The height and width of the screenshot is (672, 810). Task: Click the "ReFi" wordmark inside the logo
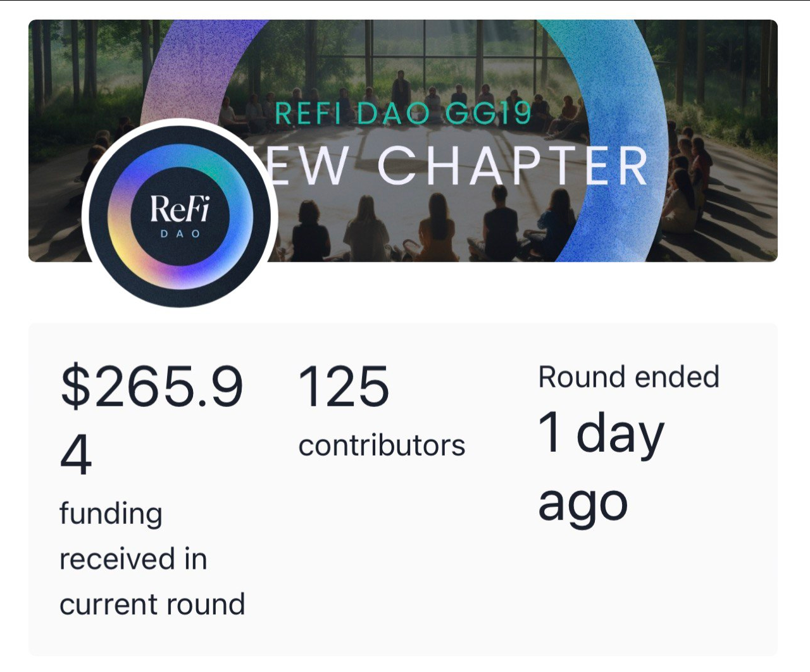click(x=180, y=208)
